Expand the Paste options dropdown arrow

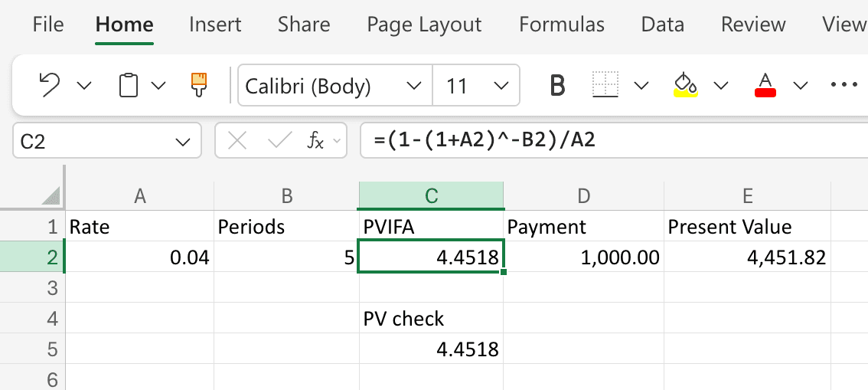[x=158, y=85]
